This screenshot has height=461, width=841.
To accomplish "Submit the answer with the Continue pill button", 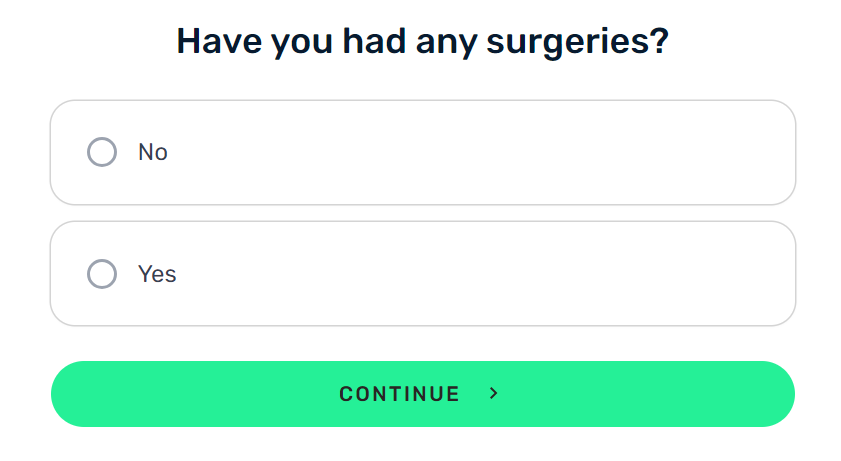I will [423, 394].
